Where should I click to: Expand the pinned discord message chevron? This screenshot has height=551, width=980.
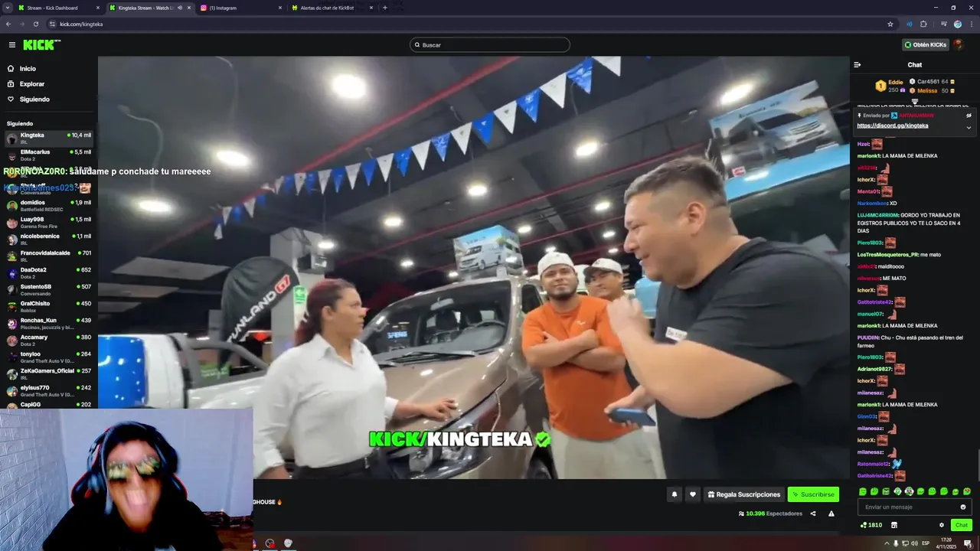[x=969, y=127]
